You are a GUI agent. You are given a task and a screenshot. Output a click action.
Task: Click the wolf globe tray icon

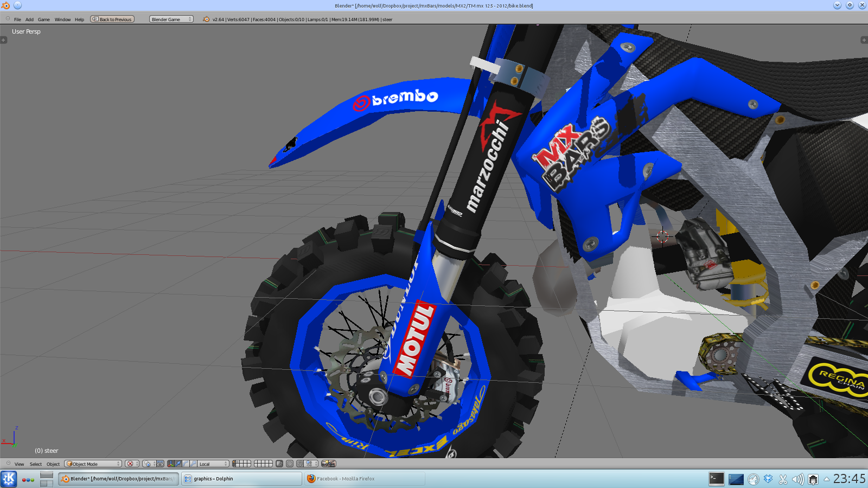754,479
